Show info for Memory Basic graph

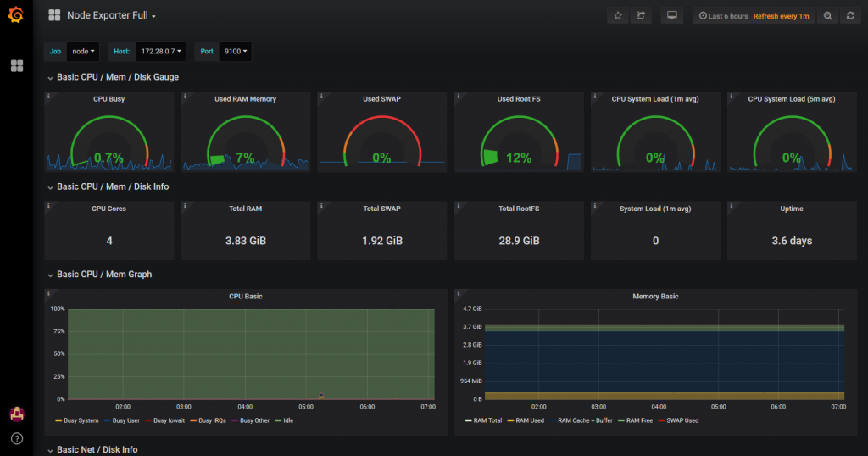459,293
